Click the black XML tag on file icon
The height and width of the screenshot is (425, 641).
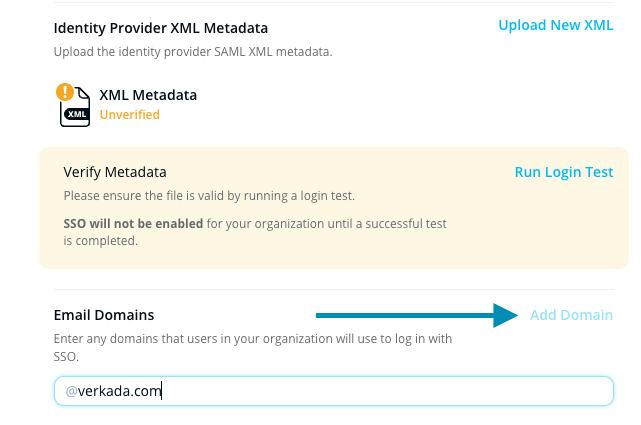click(x=76, y=115)
